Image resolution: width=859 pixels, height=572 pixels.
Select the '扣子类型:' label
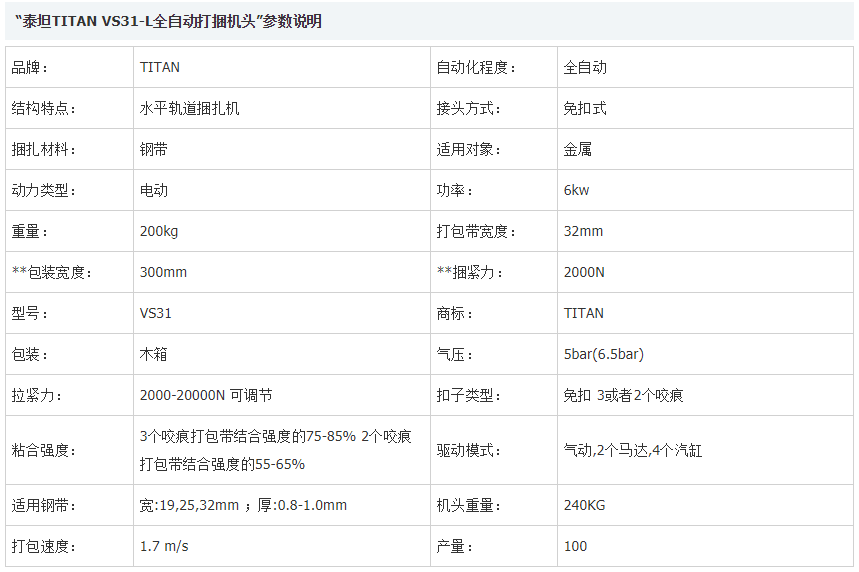[x=468, y=396]
